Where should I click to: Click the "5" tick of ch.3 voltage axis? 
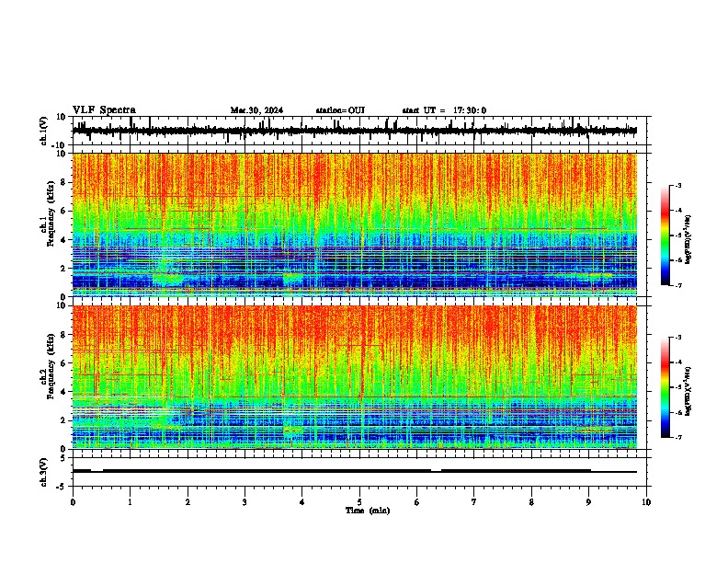point(63,458)
